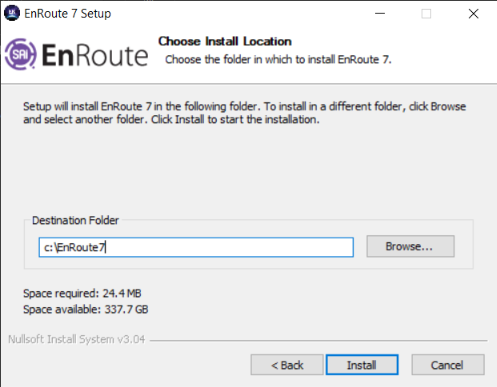497x387 pixels.
Task: Click the EnRoute 7 Setup title text
Action: pos(68,14)
